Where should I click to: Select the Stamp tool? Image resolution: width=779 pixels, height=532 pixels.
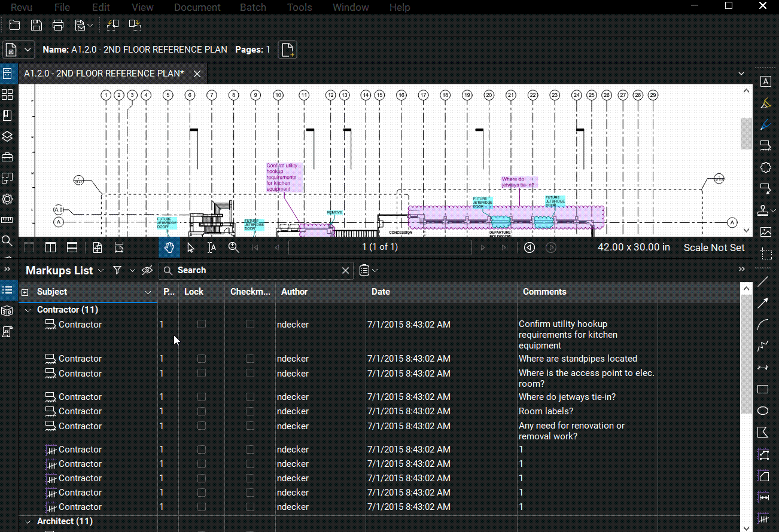[x=763, y=210]
